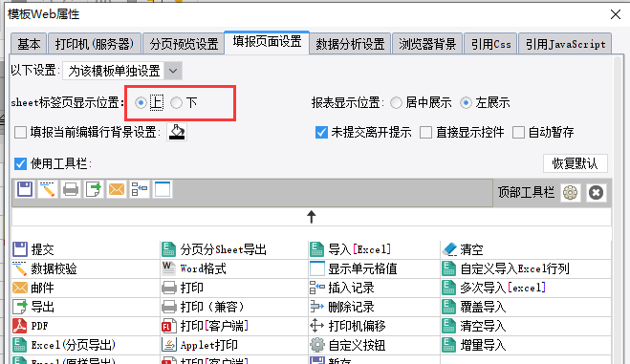Switch to the 引用Css tab
The height and width of the screenshot is (364, 630).
[490, 44]
